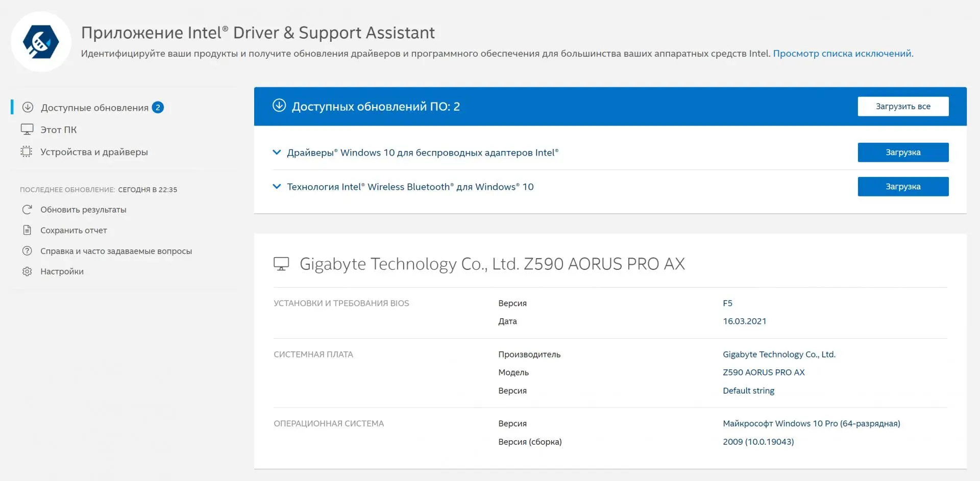Viewport: 980px width, 481px height.
Task: Switch to the Этот ПК section
Action: coord(59,130)
